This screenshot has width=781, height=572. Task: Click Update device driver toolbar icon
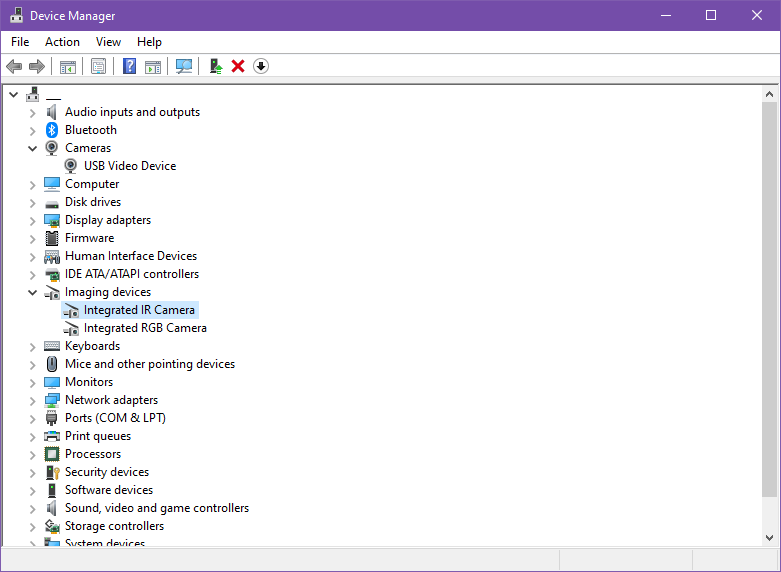click(216, 66)
